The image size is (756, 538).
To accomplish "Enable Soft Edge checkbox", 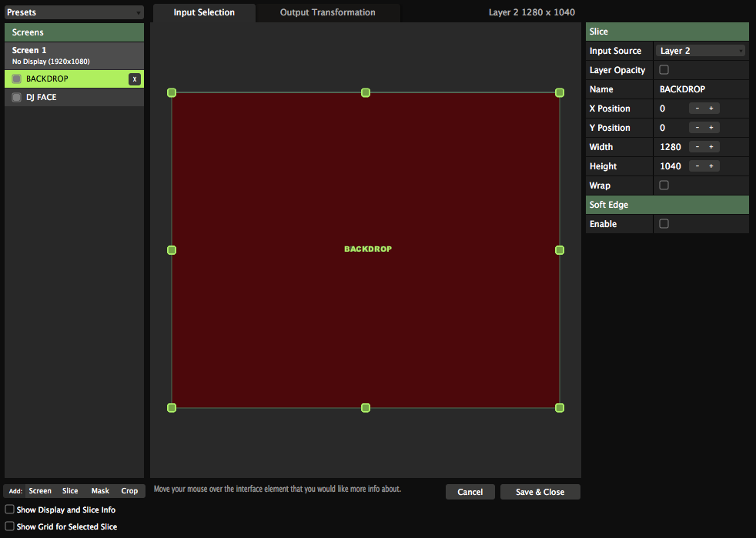I will point(664,224).
